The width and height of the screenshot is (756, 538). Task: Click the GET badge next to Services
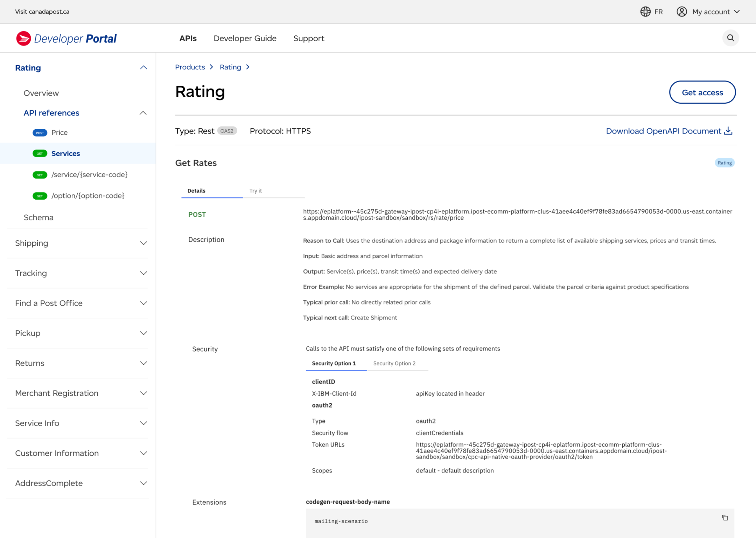40,153
